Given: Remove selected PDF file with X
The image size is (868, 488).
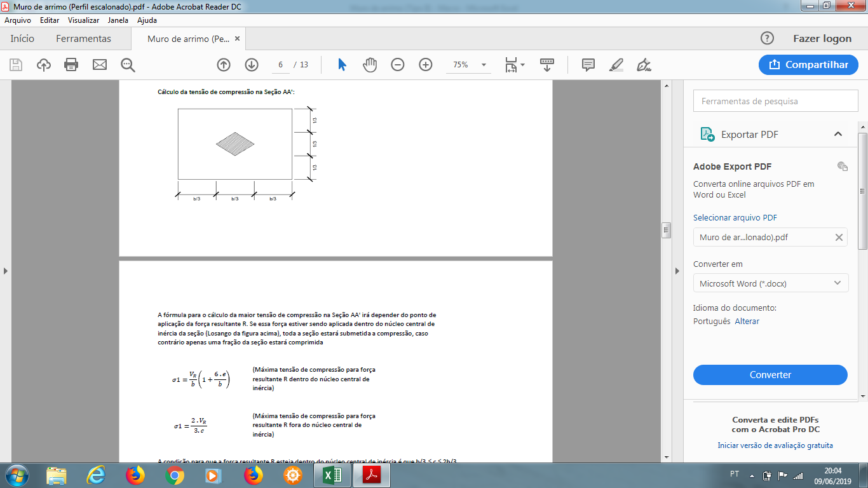Looking at the screenshot, I should pyautogui.click(x=839, y=237).
